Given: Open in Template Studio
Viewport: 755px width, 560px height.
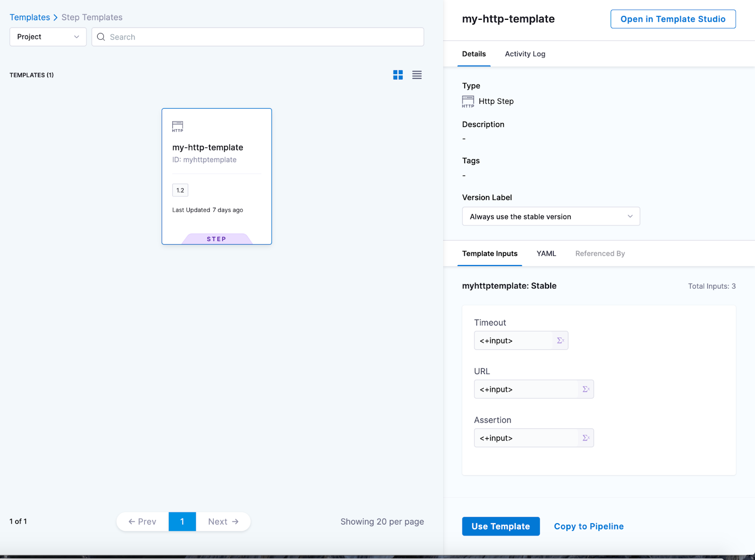Looking at the screenshot, I should click(x=672, y=19).
